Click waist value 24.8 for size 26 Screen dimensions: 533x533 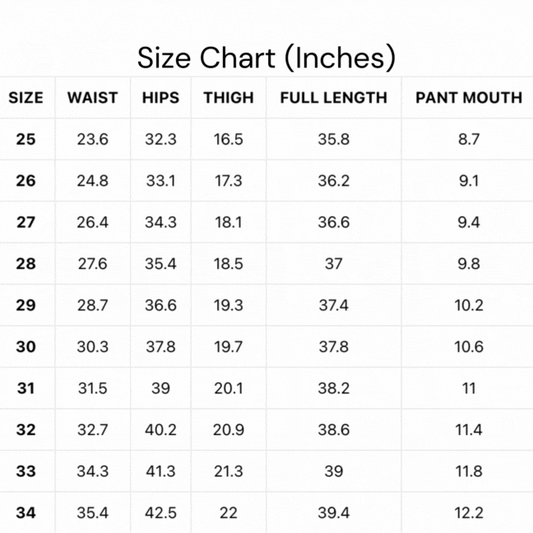point(92,180)
